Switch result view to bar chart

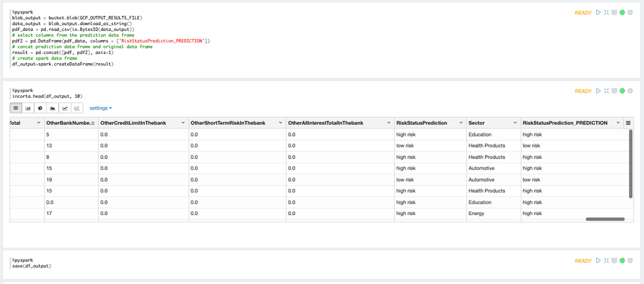tap(28, 108)
